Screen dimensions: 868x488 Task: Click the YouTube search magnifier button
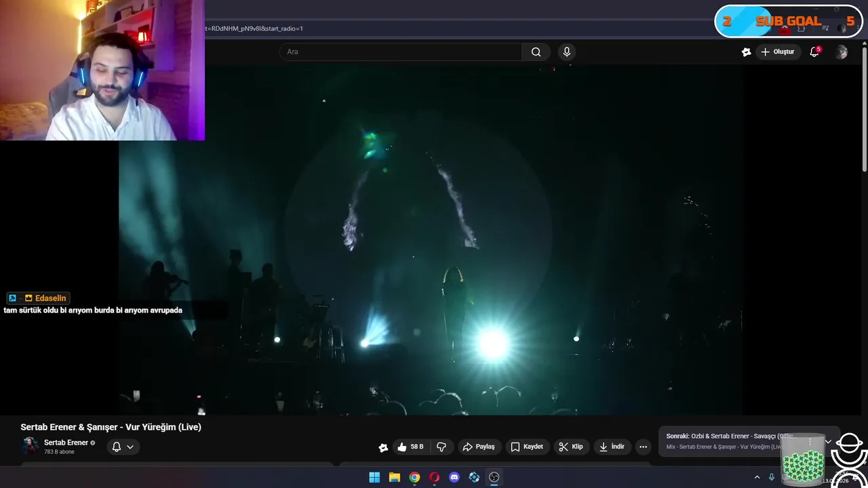click(x=536, y=52)
